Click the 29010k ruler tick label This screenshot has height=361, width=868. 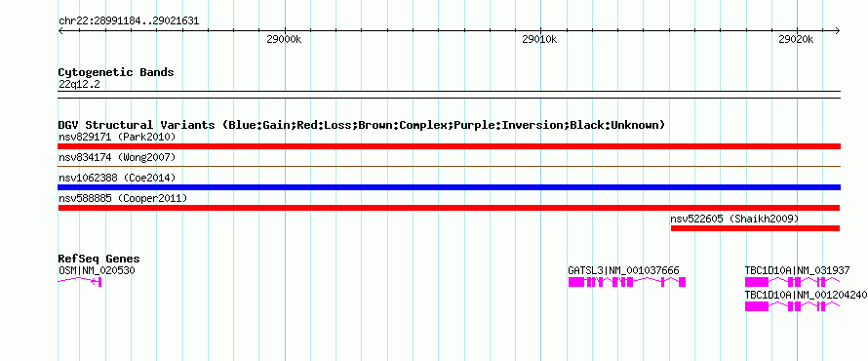(x=539, y=39)
